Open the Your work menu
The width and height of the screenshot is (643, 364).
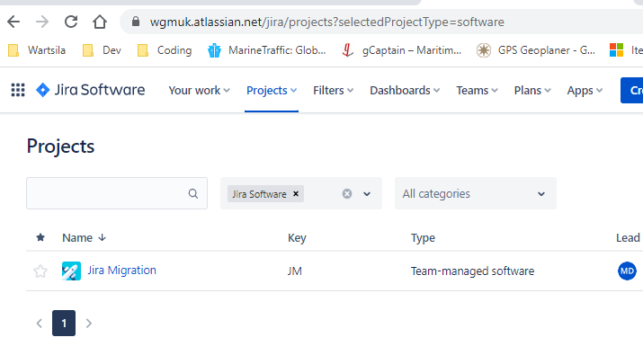click(200, 90)
